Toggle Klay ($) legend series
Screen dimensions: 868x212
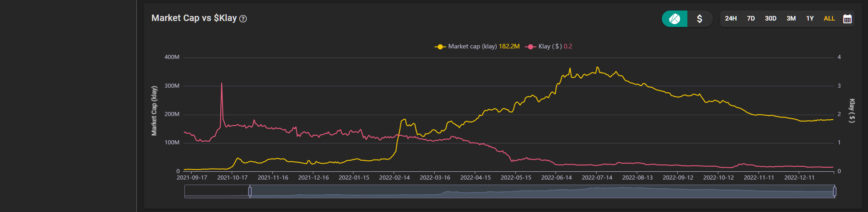[550, 47]
